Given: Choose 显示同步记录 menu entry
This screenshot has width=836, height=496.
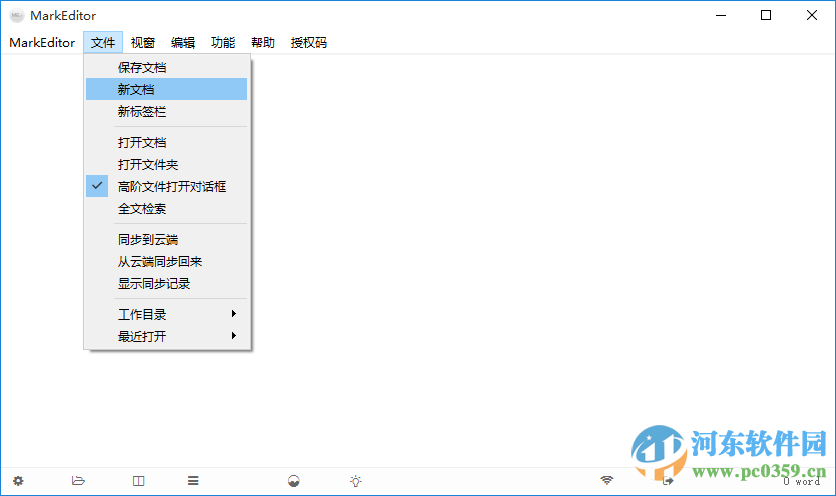Looking at the screenshot, I should 166,283.
